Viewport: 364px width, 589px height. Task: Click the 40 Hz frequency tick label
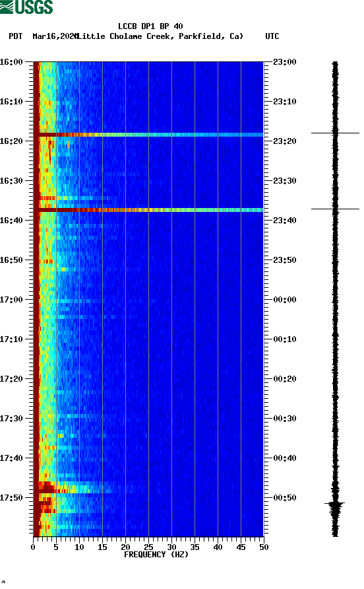[x=218, y=547]
